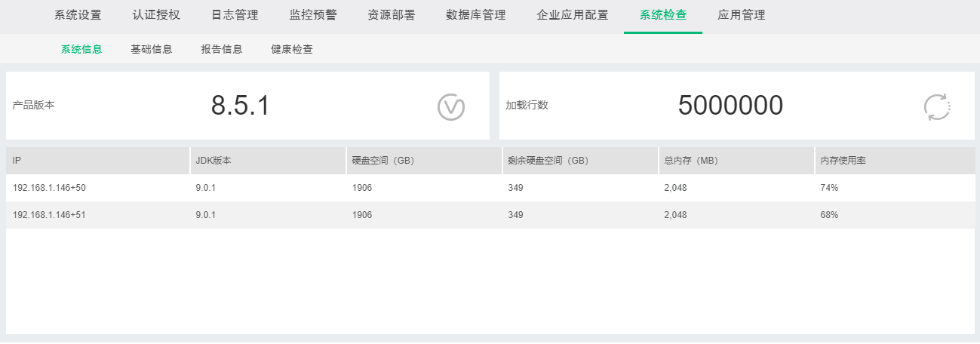Image resolution: width=980 pixels, height=344 pixels.
Task: Open the 数据库管理 tab
Action: coord(476,15)
